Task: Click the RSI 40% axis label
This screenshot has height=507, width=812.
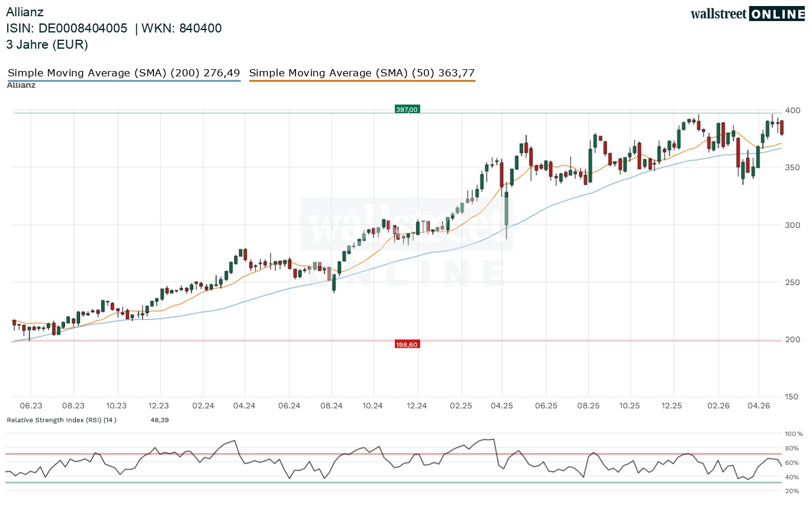Action: pos(792,477)
